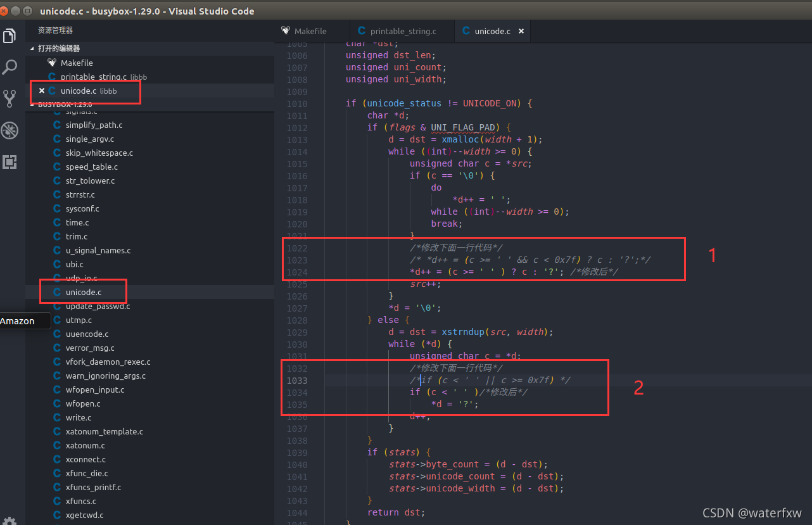Screen dimensions: 812x525
Task: Click the C icon beside ubi.c
Action: (57, 265)
